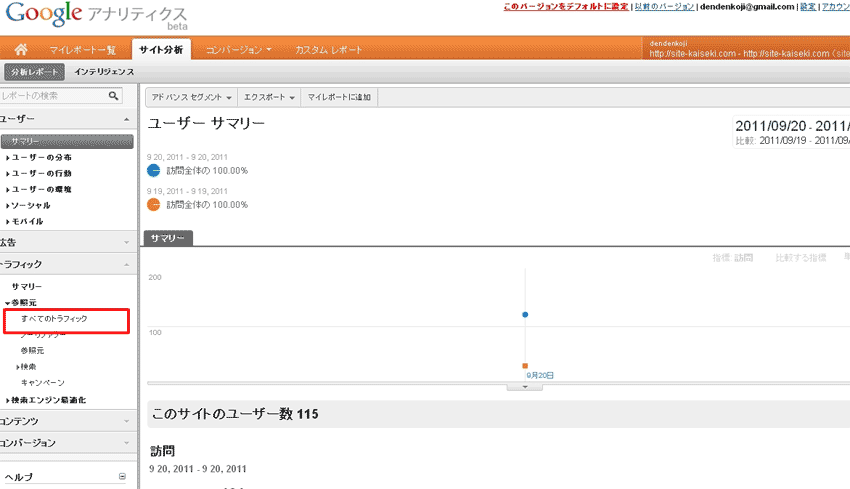Click 指標: 訪問 metric selector

tap(733, 258)
